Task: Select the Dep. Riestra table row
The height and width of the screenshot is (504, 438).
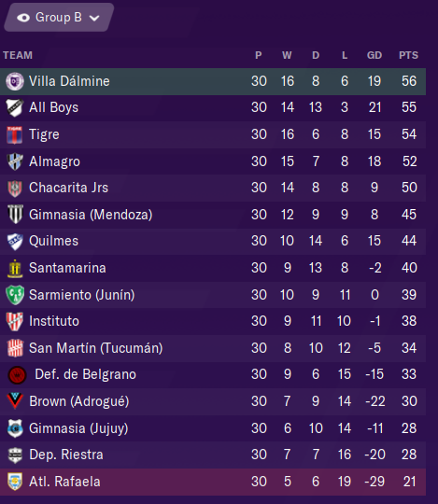Action: point(213,455)
